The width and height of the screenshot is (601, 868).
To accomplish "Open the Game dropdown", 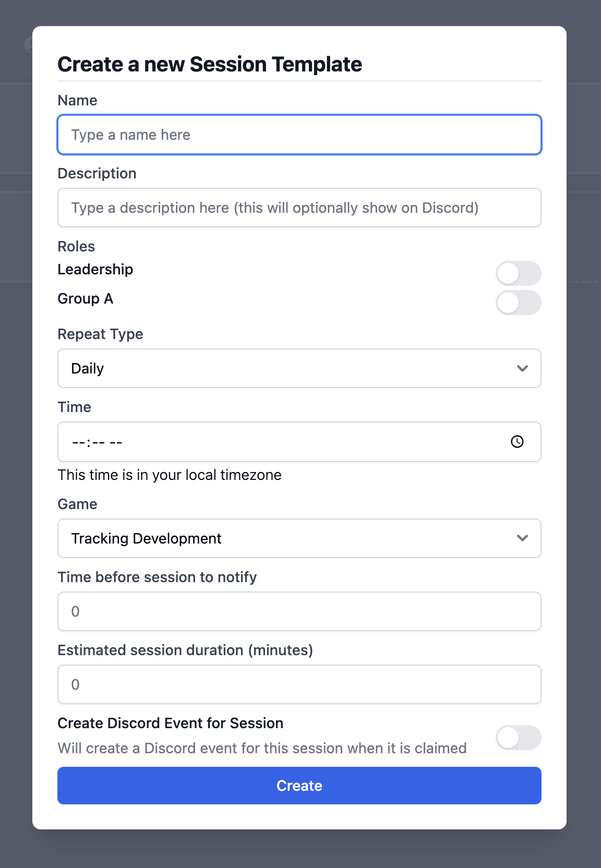I will point(299,538).
